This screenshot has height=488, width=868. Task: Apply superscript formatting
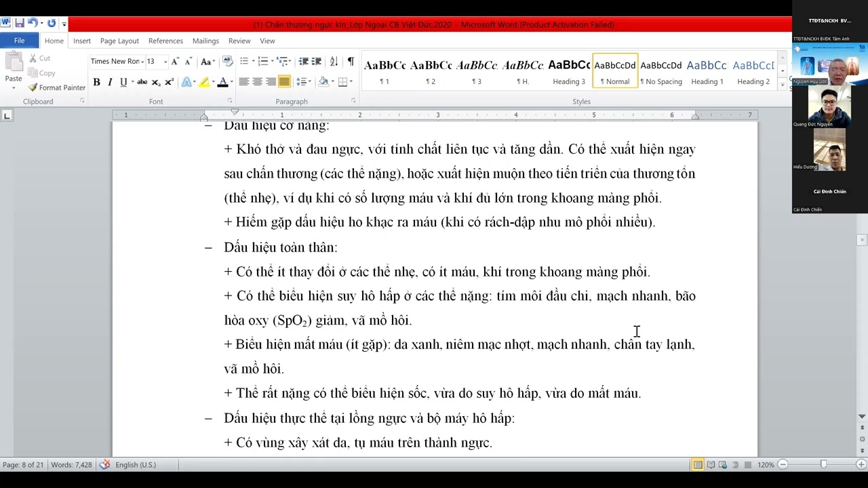(169, 82)
